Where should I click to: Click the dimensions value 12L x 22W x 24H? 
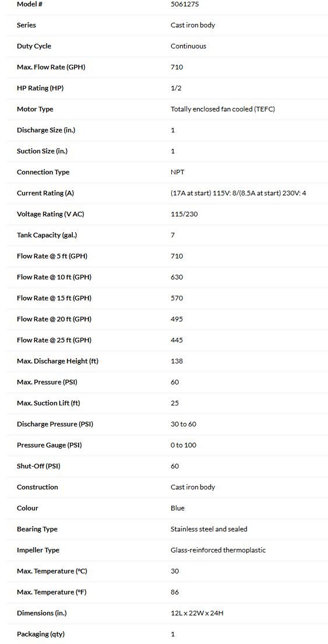click(x=197, y=612)
